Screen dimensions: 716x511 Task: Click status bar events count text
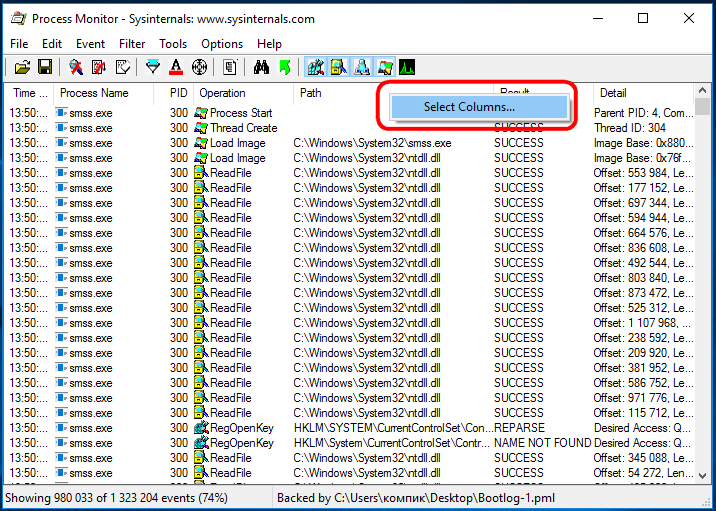[x=116, y=498]
